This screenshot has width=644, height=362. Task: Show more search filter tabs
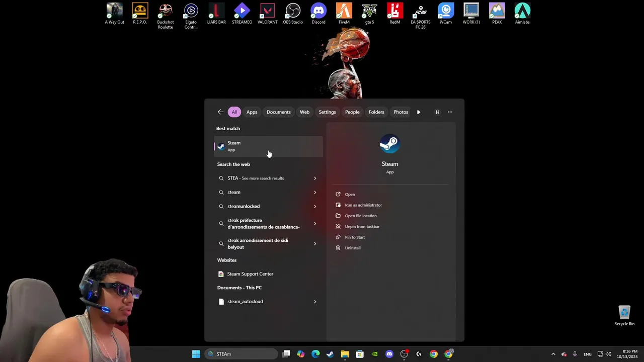pyautogui.click(x=419, y=112)
